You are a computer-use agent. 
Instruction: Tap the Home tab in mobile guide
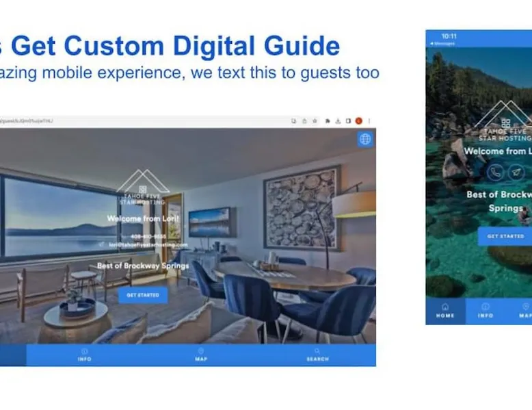click(445, 311)
